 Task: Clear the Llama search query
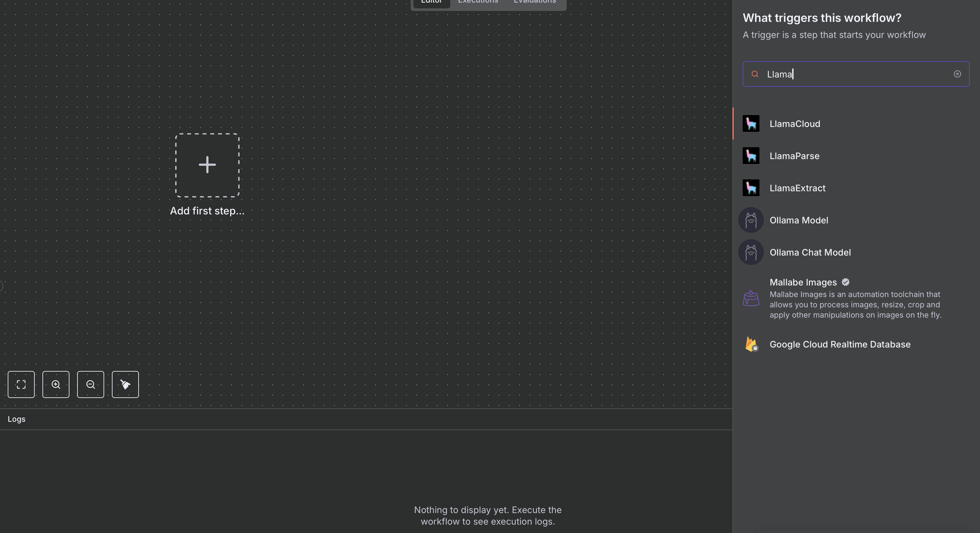pyautogui.click(x=957, y=74)
